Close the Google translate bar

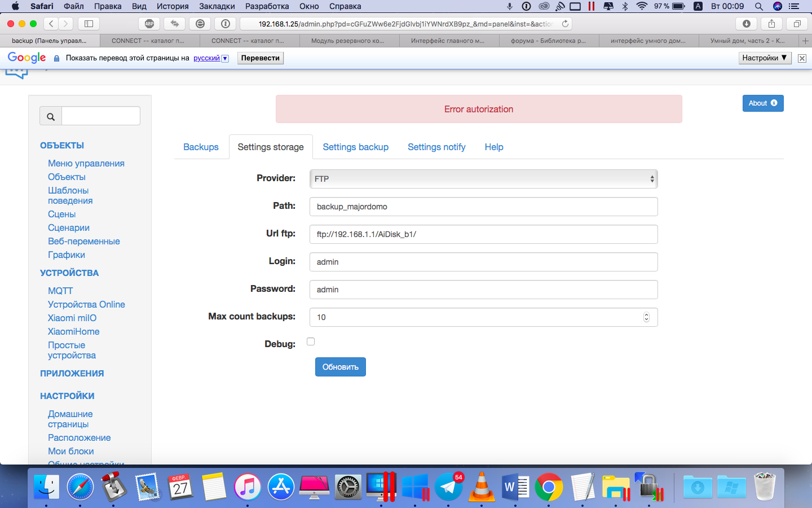point(802,58)
